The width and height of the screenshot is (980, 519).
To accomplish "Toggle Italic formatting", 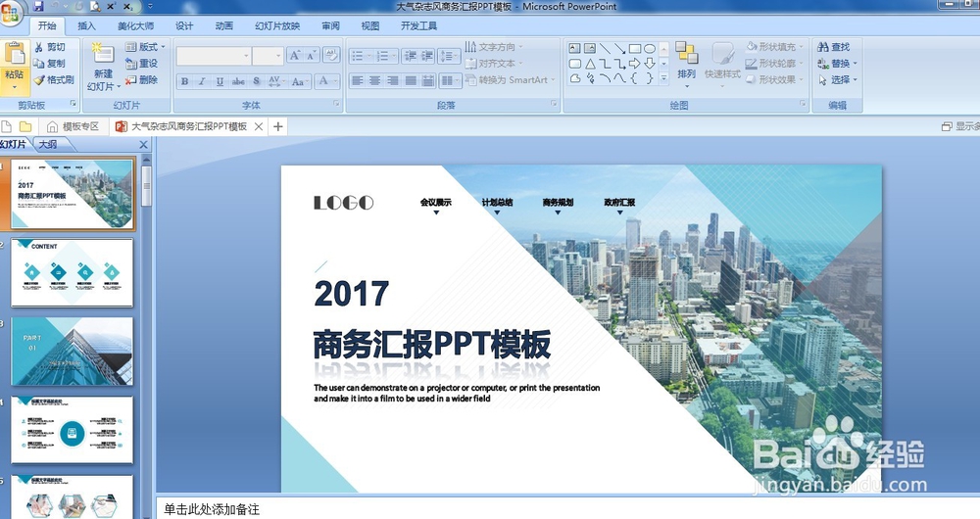I will (x=202, y=81).
